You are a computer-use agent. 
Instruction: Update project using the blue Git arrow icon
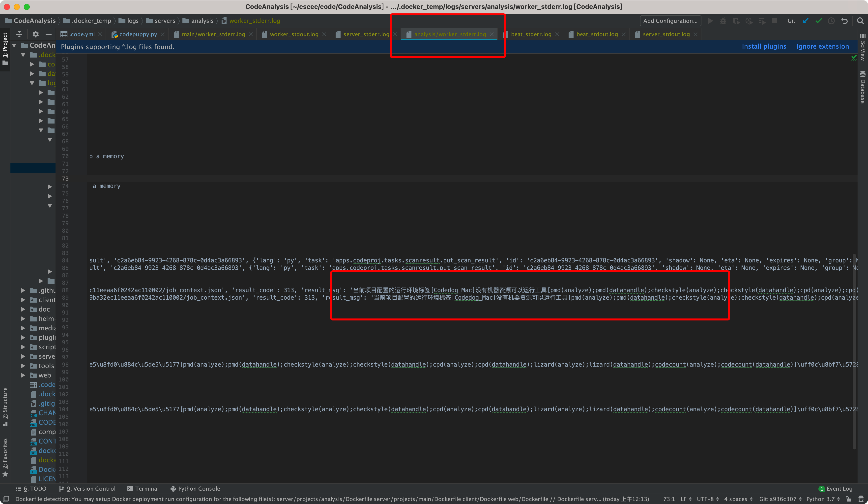coord(805,21)
